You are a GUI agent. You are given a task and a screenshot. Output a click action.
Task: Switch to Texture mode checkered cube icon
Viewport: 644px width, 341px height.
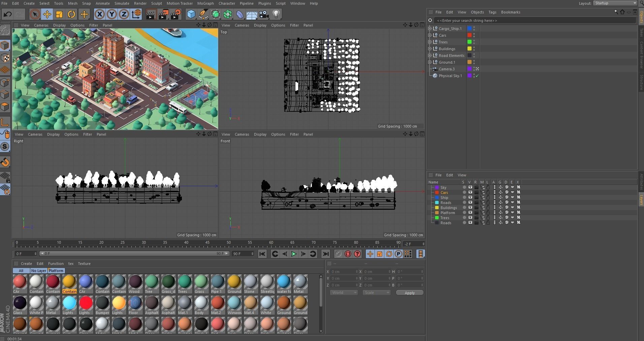5,58
